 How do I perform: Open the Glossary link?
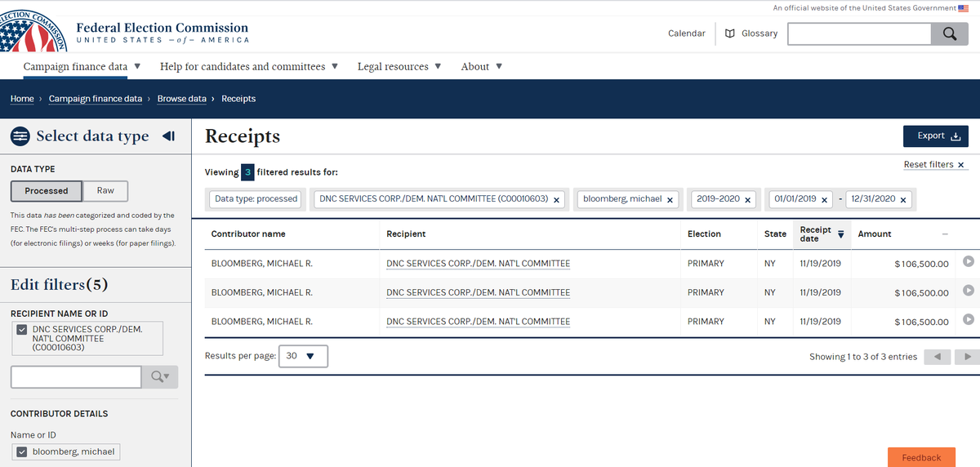759,33
